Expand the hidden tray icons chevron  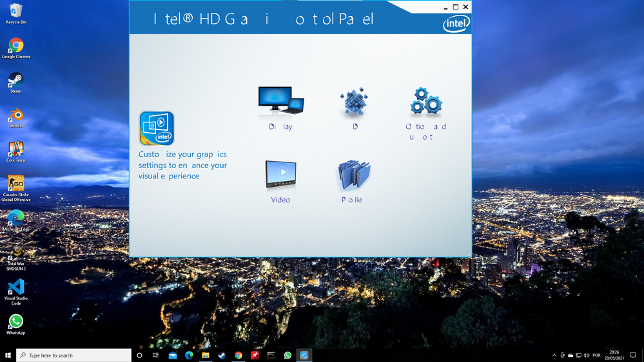click(554, 355)
